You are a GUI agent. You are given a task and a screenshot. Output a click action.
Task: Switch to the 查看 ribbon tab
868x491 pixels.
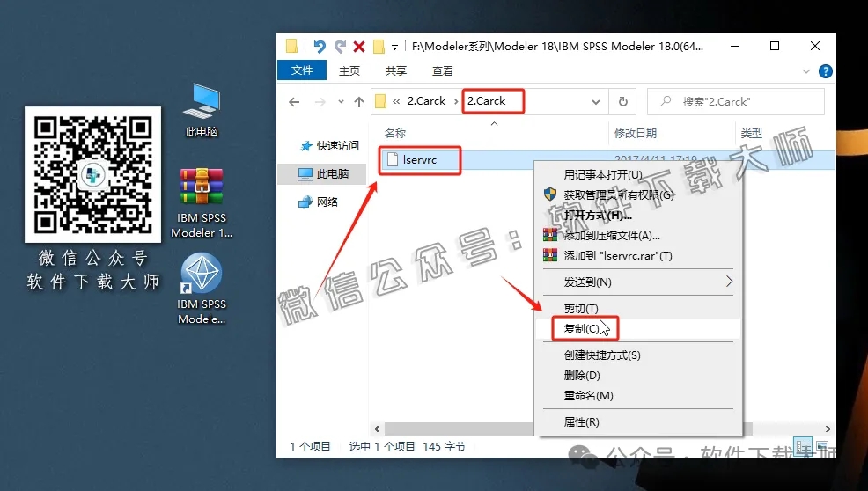(442, 71)
